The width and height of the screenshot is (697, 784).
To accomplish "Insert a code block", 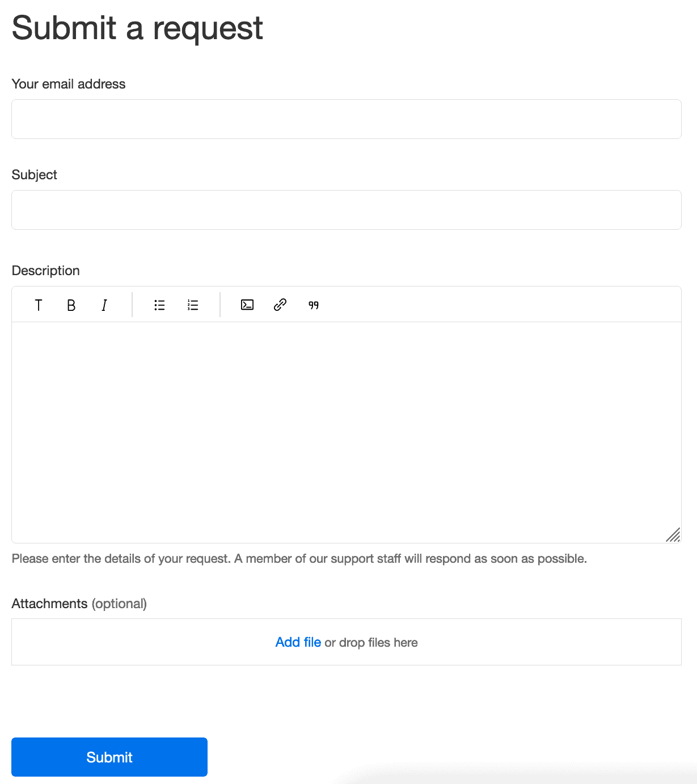I will coord(247,305).
